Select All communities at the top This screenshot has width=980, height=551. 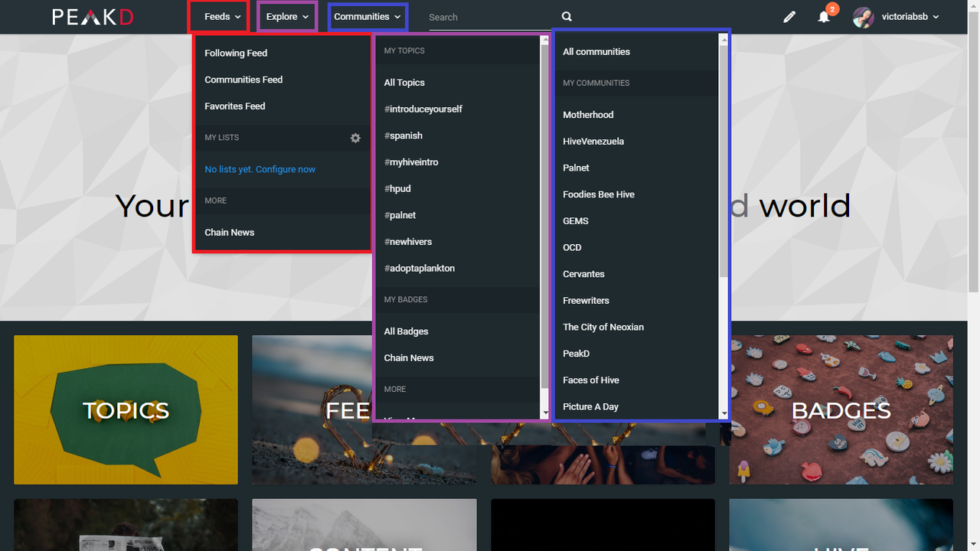point(596,51)
